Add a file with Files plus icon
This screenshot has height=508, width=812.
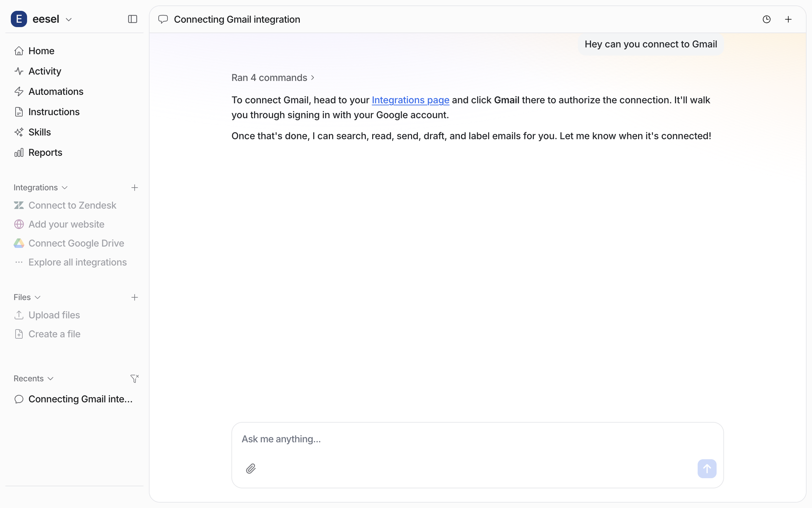(x=135, y=297)
